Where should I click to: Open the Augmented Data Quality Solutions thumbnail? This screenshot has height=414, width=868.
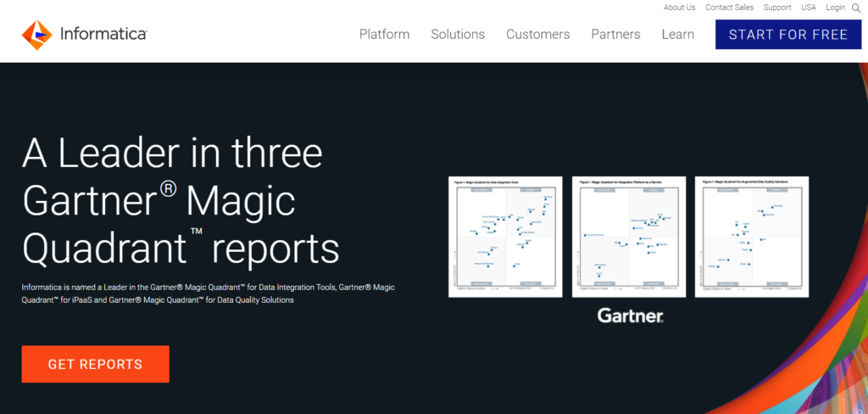click(x=752, y=237)
